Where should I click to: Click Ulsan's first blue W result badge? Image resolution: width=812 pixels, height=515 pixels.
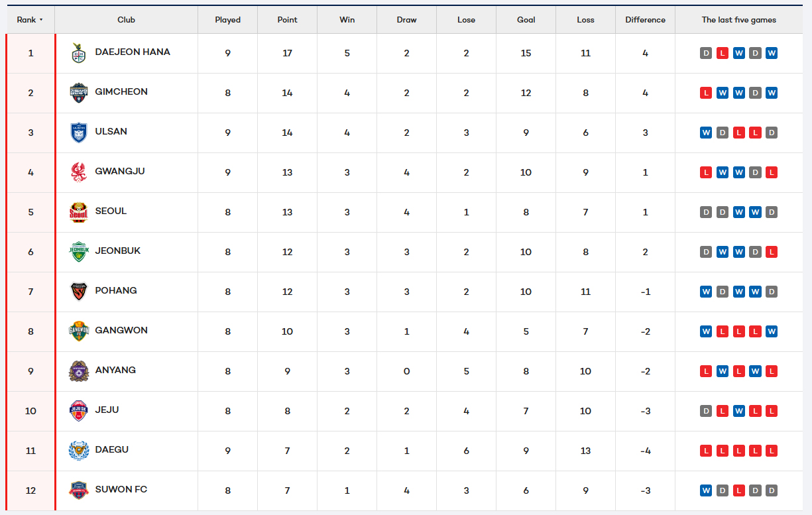tap(706, 133)
